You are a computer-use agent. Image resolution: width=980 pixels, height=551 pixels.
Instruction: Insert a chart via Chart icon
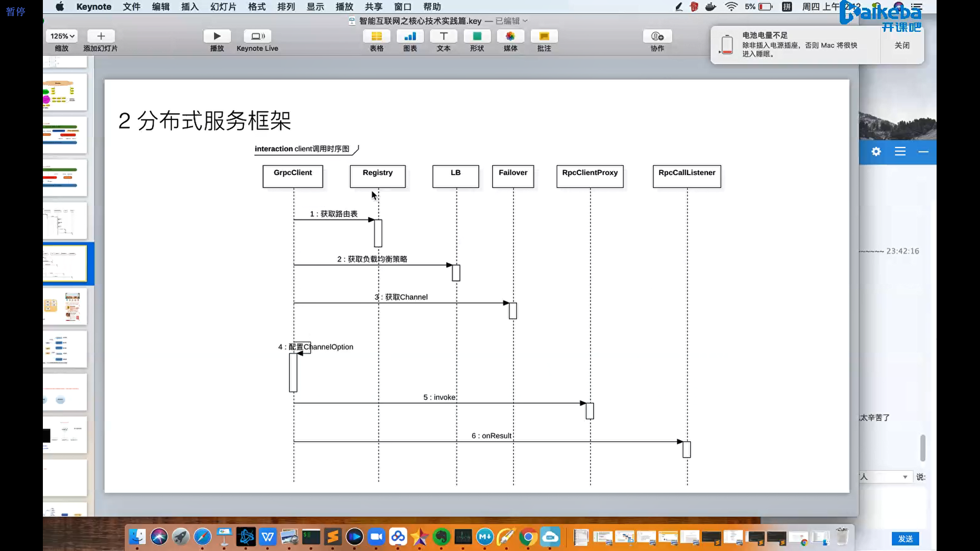pyautogui.click(x=410, y=36)
